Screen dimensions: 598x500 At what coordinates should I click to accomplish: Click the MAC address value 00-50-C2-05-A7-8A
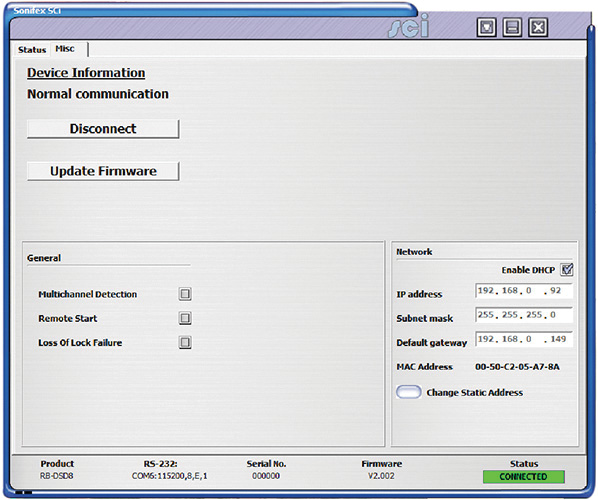tap(517, 367)
